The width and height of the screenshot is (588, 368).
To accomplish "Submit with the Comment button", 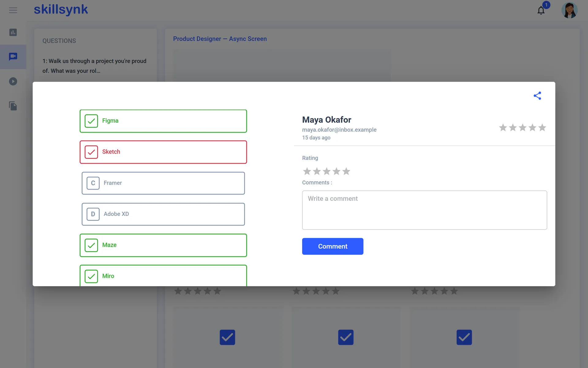I will [x=333, y=246].
